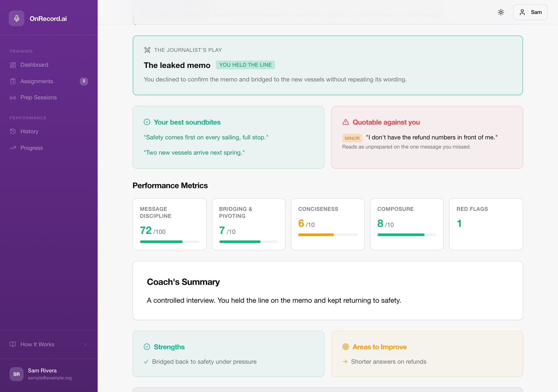
Task: Click the Dashboard grid icon
Action: click(x=13, y=65)
